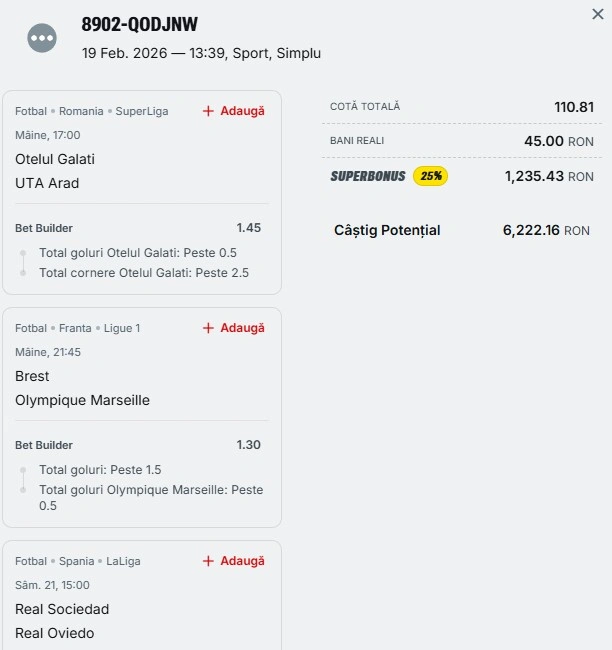Open the three-dots options menu icon
Viewport: 612px width, 650px height.
coord(42,38)
